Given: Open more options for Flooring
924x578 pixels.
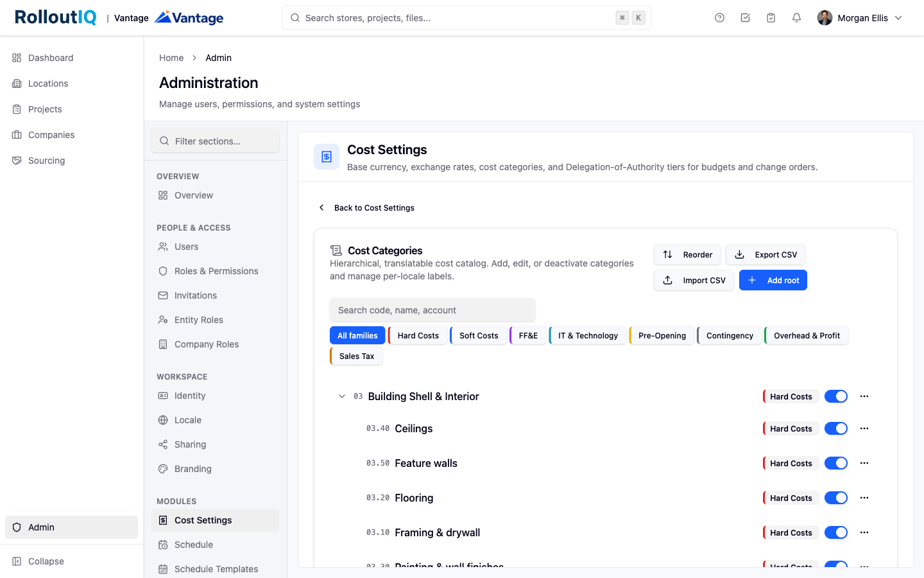Looking at the screenshot, I should [x=864, y=498].
